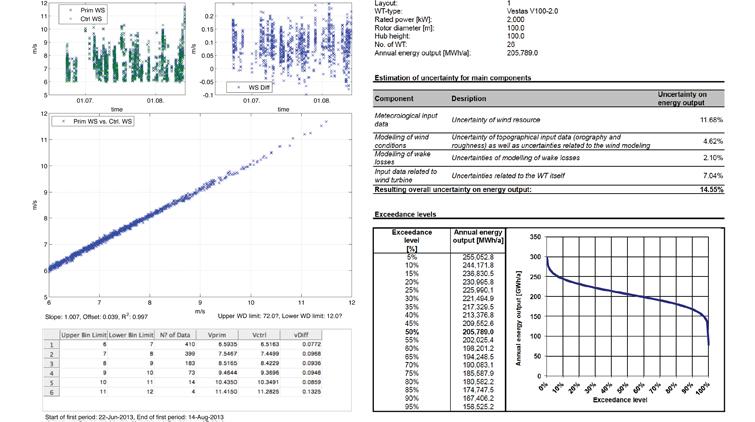Click the data count cell 410
This screenshot has width=755, height=422.
pos(190,344)
